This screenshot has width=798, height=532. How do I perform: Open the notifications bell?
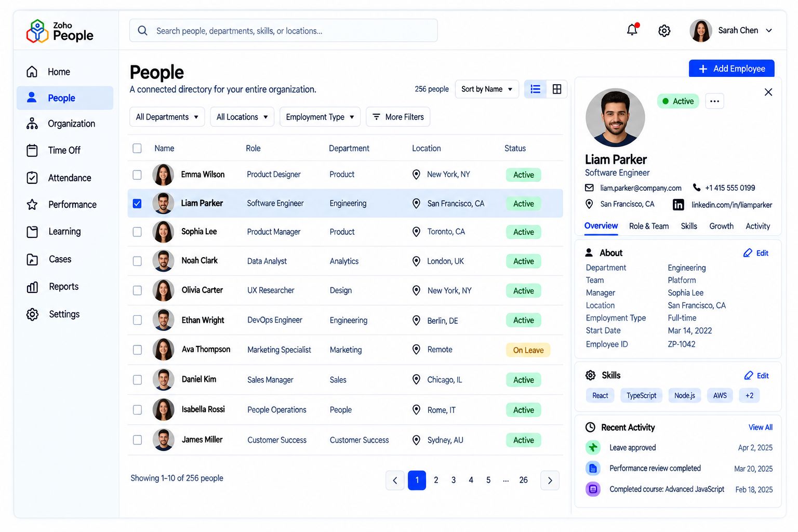tap(632, 30)
